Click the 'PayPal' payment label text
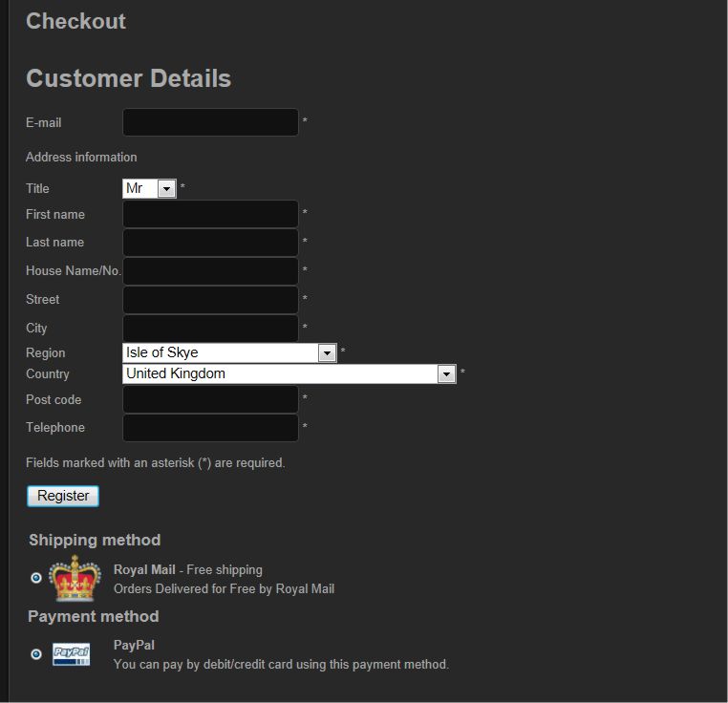The height and width of the screenshot is (703, 728). [134, 646]
